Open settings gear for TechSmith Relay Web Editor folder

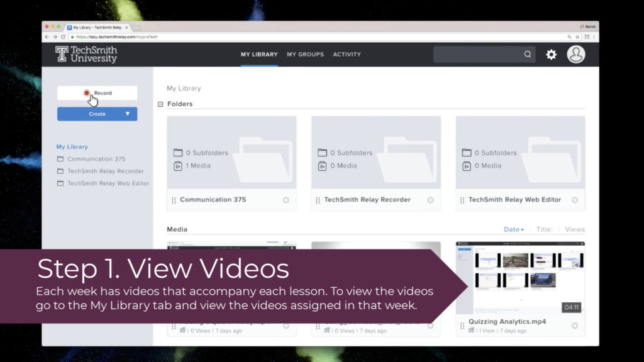tap(575, 200)
